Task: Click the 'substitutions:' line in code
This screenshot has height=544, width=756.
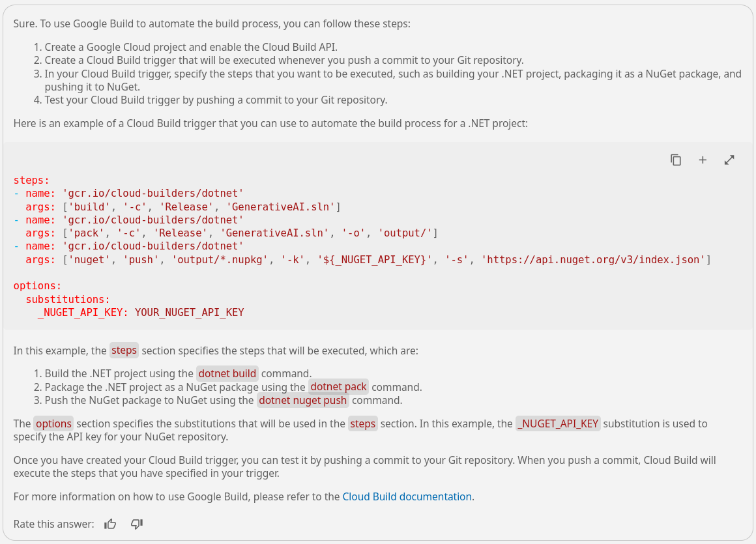Action: (x=68, y=299)
